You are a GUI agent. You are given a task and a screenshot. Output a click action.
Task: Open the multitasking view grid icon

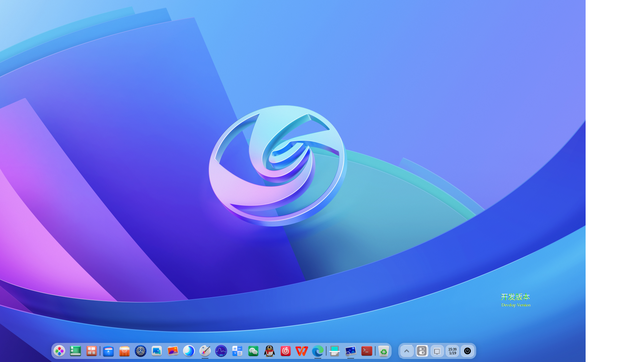91,351
